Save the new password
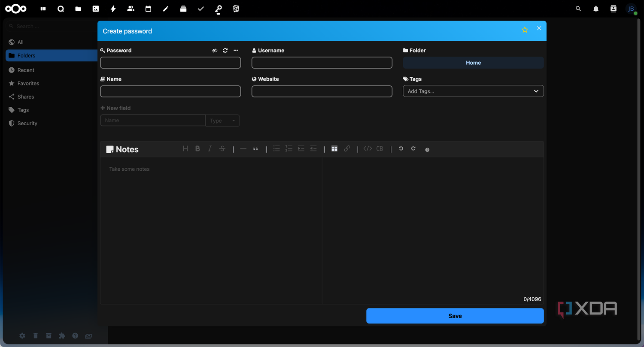The height and width of the screenshot is (347, 644). click(x=455, y=316)
